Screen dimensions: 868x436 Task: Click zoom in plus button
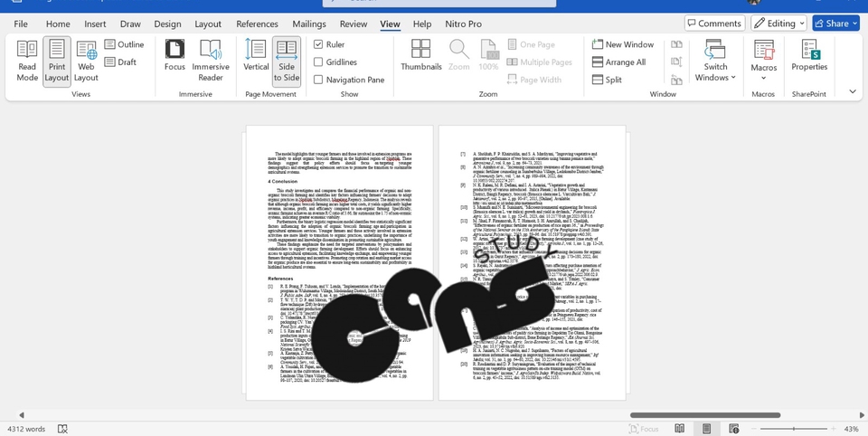[833, 429]
